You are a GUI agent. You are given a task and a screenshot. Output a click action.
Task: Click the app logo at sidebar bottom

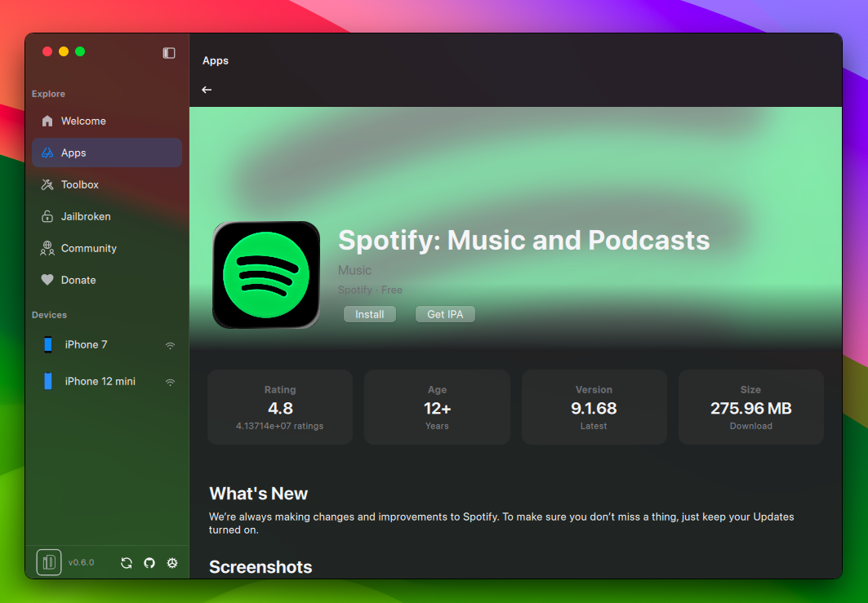(49, 563)
